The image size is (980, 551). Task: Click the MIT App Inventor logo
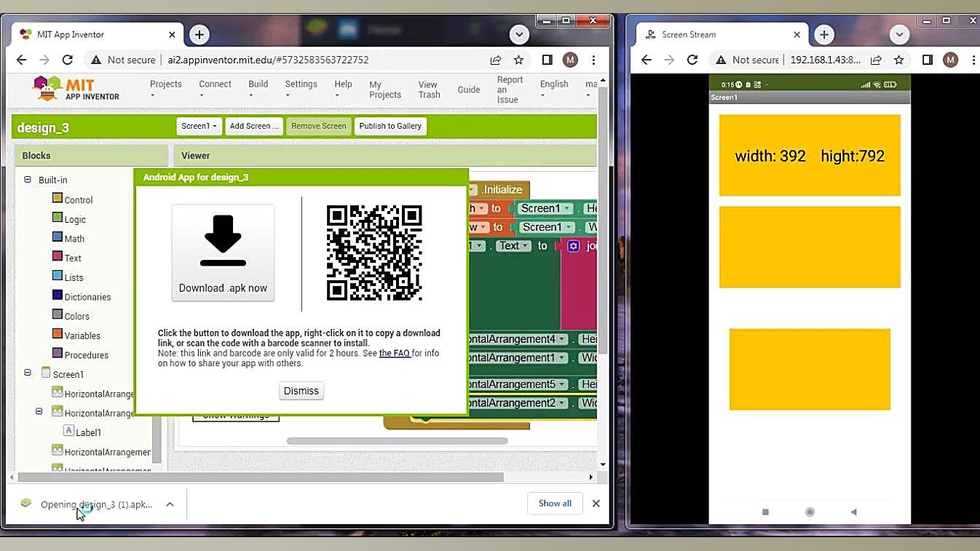tap(76, 89)
